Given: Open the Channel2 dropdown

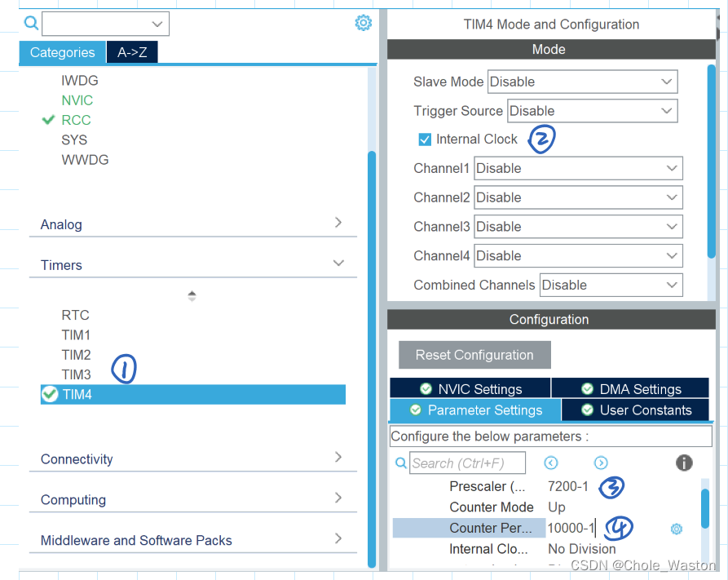Looking at the screenshot, I should pyautogui.click(x=578, y=197).
